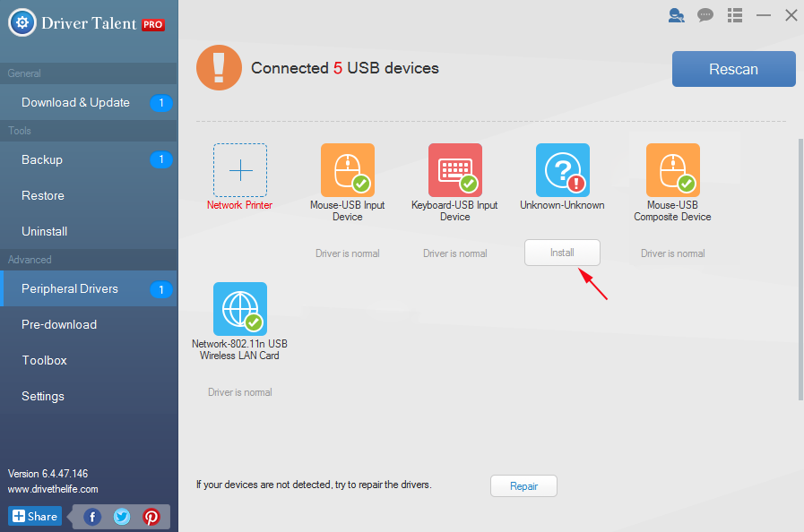The height and width of the screenshot is (532, 804).
Task: Share via the Twitter icon
Action: click(122, 517)
